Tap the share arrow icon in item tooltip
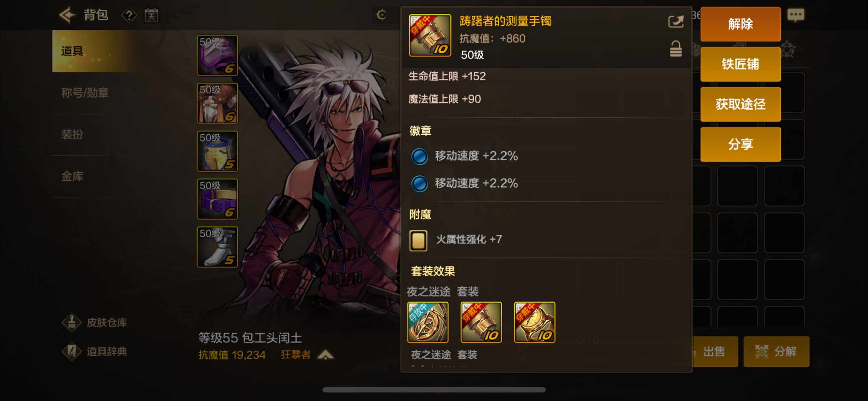Viewport: 868px width, 401px height. [676, 22]
